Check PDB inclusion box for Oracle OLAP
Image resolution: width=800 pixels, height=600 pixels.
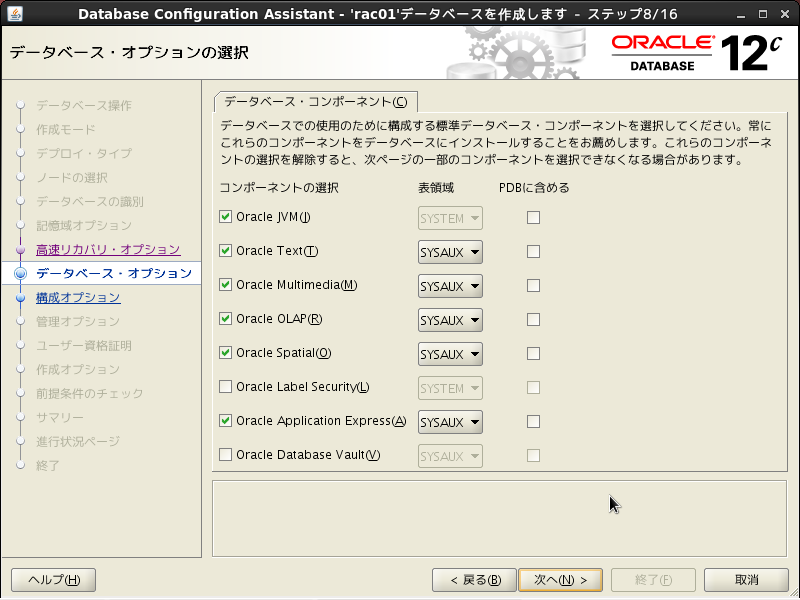[533, 320]
